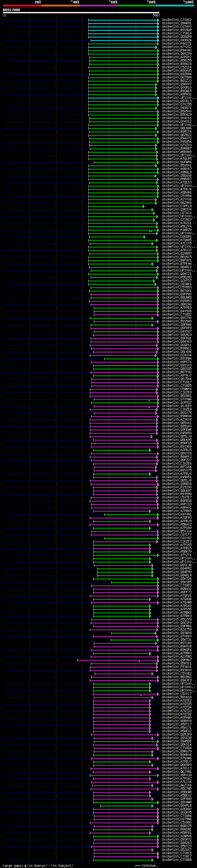
Task: Select hit label UniRef100_O49924
Action: coord(177,40)
